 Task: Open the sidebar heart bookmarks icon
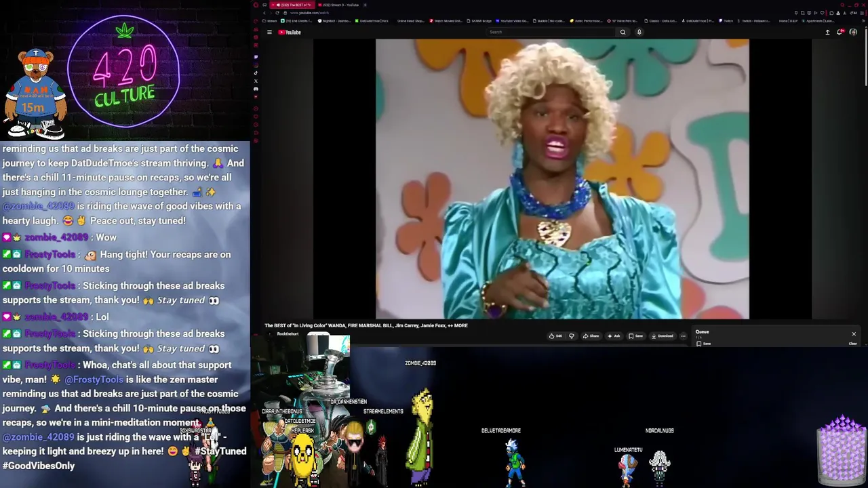tap(256, 116)
